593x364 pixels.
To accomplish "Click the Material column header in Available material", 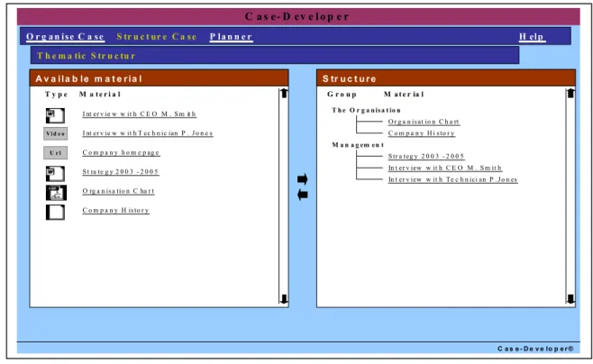I will coord(100,94).
